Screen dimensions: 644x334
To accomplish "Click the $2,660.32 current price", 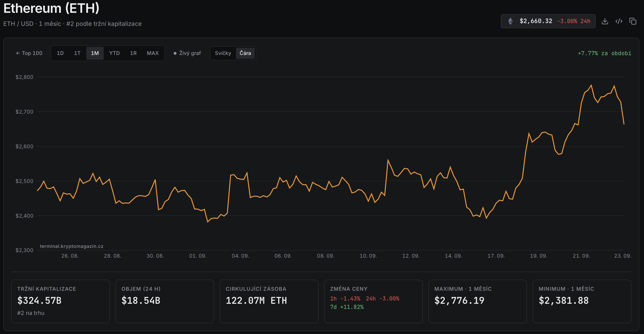I will (x=536, y=21).
